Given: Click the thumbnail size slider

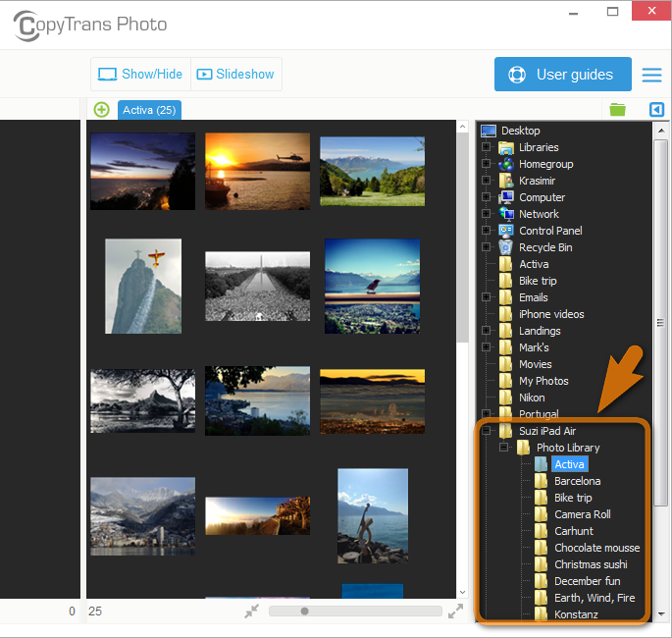Looking at the screenshot, I should (305, 611).
